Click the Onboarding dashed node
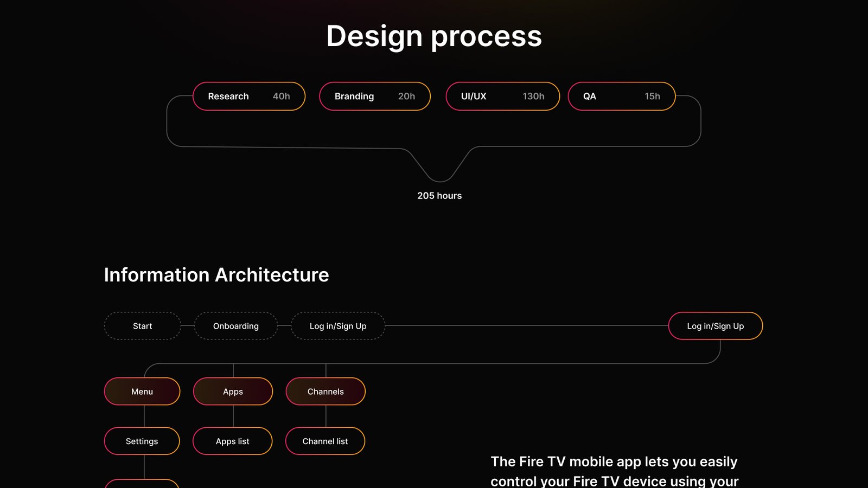868x488 pixels. pyautogui.click(x=235, y=326)
